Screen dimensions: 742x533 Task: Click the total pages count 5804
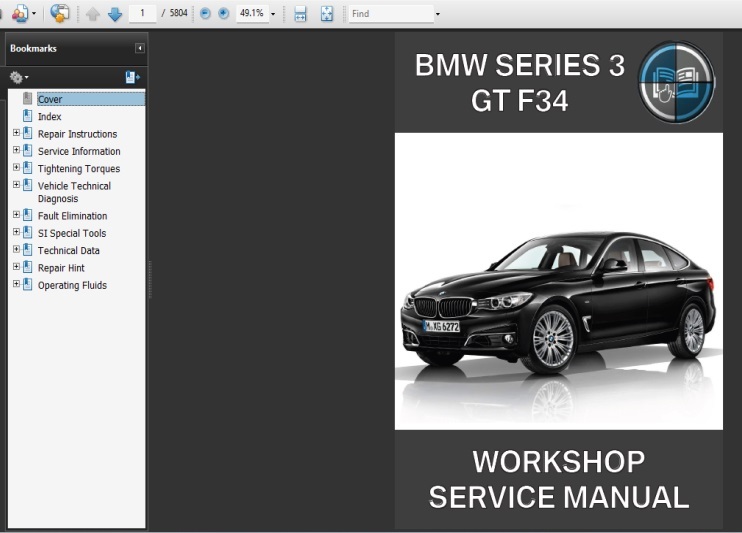178,13
